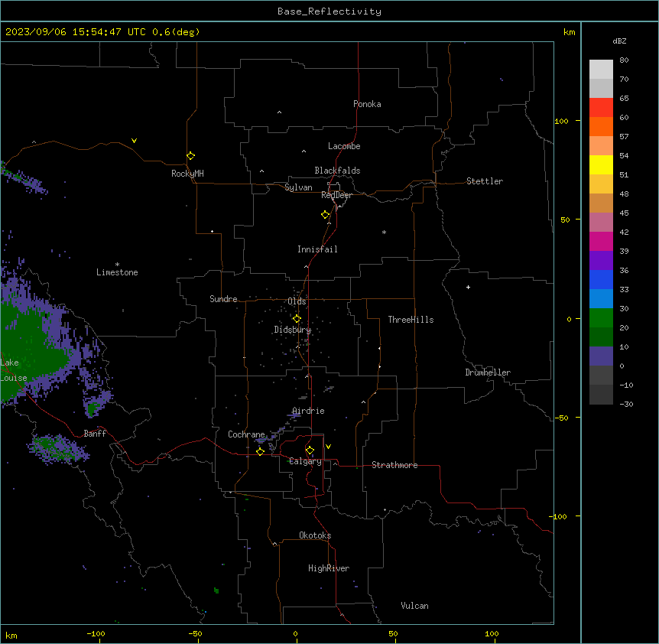Click the 100 tick on bottom km axis
This screenshot has height=644, width=659.
coord(492,634)
